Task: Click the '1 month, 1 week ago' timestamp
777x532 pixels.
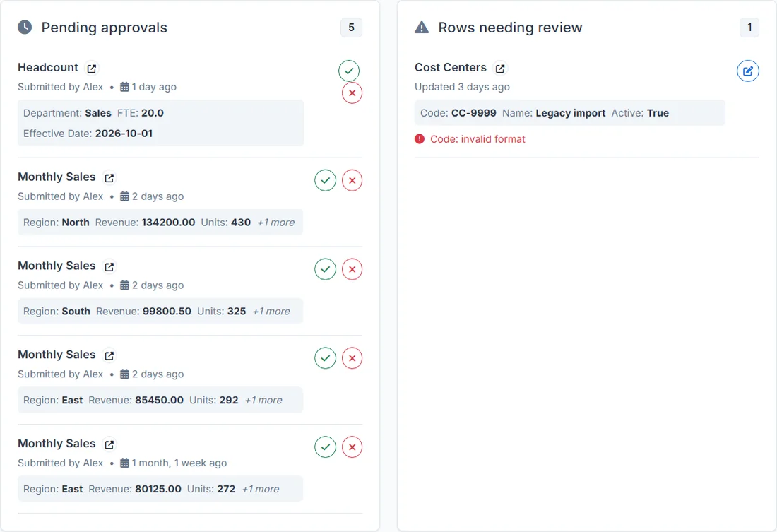Action: [179, 463]
